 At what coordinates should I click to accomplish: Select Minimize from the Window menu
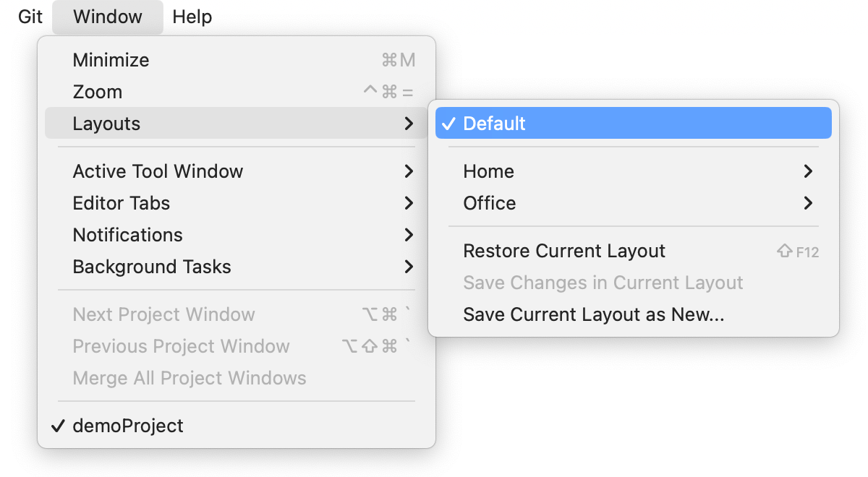(111, 60)
